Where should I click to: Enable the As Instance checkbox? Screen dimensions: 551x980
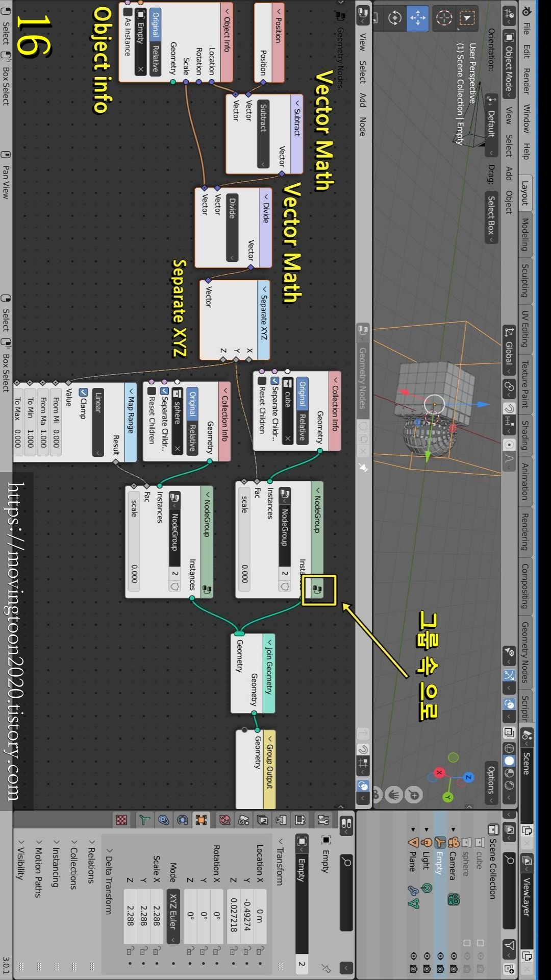coord(127,12)
